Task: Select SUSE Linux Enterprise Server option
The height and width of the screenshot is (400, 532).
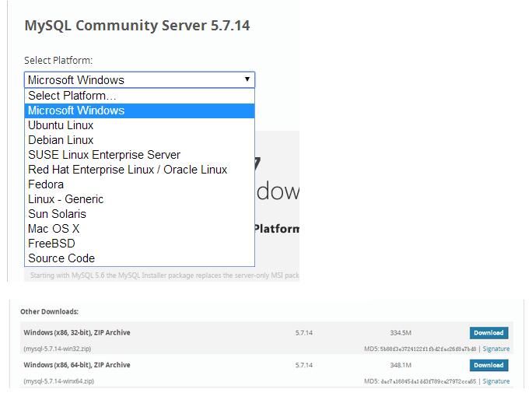Action: click(x=104, y=155)
